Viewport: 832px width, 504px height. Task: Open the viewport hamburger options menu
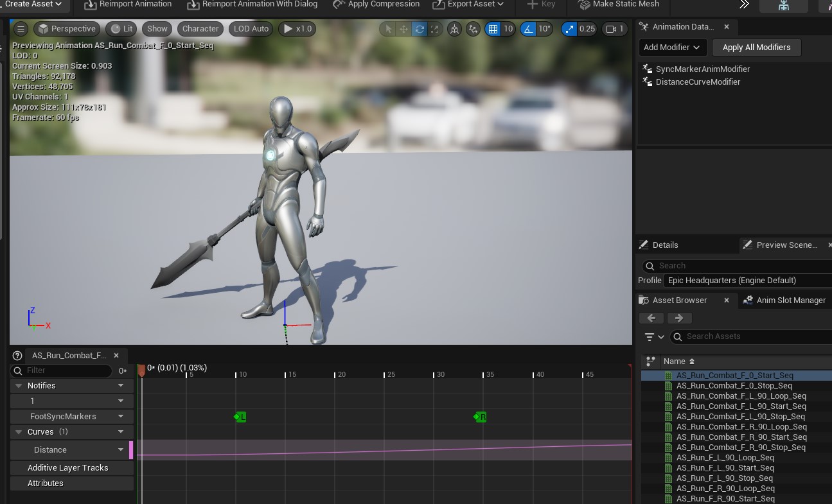(21, 29)
